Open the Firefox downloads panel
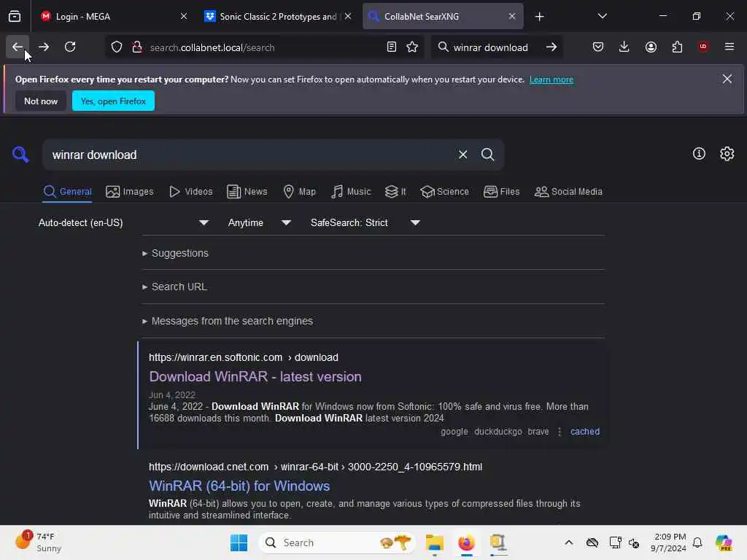The width and height of the screenshot is (747, 560). (624, 47)
